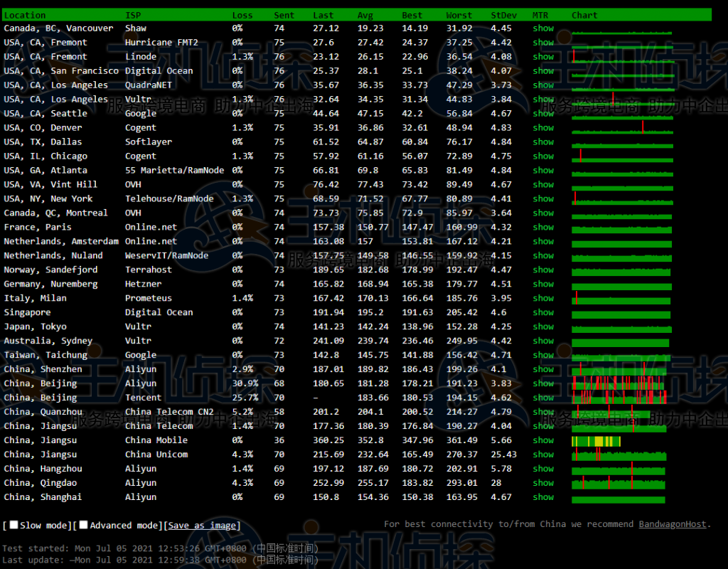
Task: Toggle the Advanced mode checkbox
Action: coord(83,525)
